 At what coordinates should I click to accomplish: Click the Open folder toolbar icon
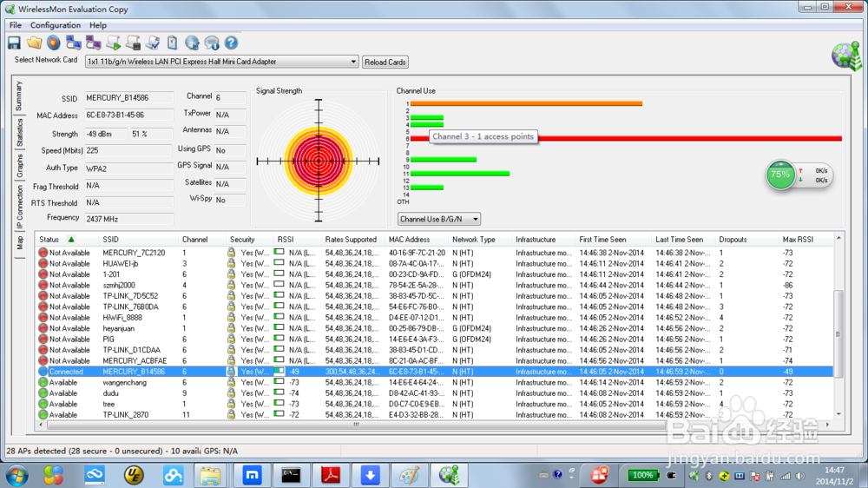[35, 43]
